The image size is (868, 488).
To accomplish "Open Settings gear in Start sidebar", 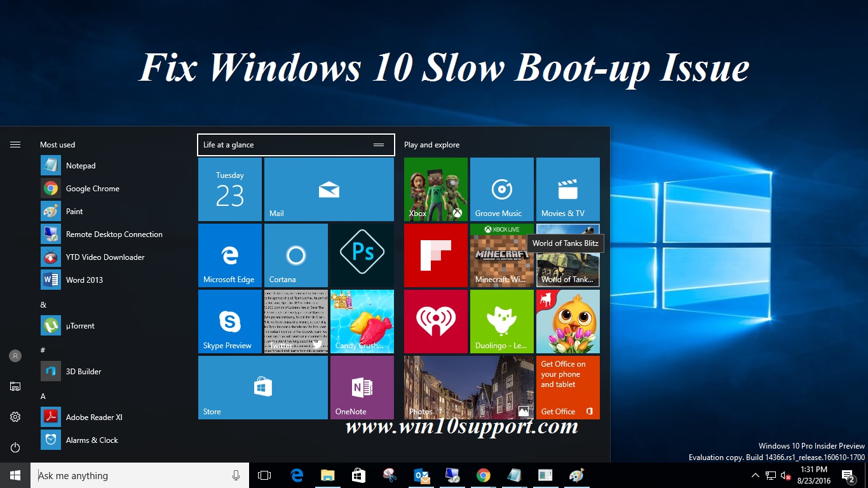I will click(x=15, y=417).
